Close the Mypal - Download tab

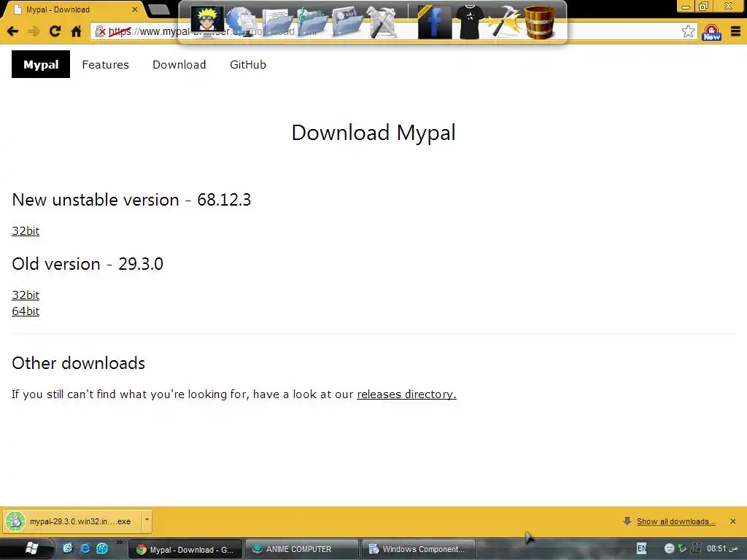point(135,9)
